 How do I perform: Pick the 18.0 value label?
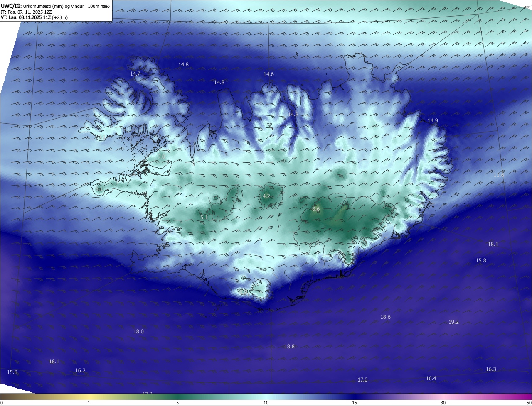138,331
